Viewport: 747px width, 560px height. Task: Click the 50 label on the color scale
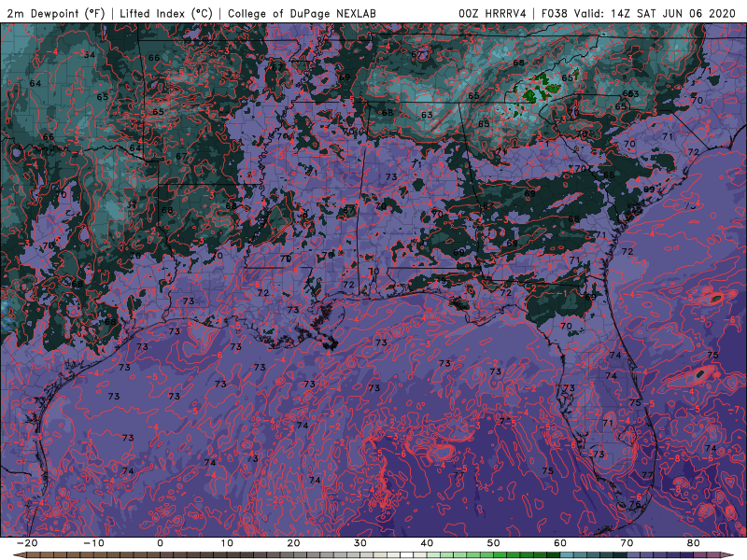tap(494, 543)
